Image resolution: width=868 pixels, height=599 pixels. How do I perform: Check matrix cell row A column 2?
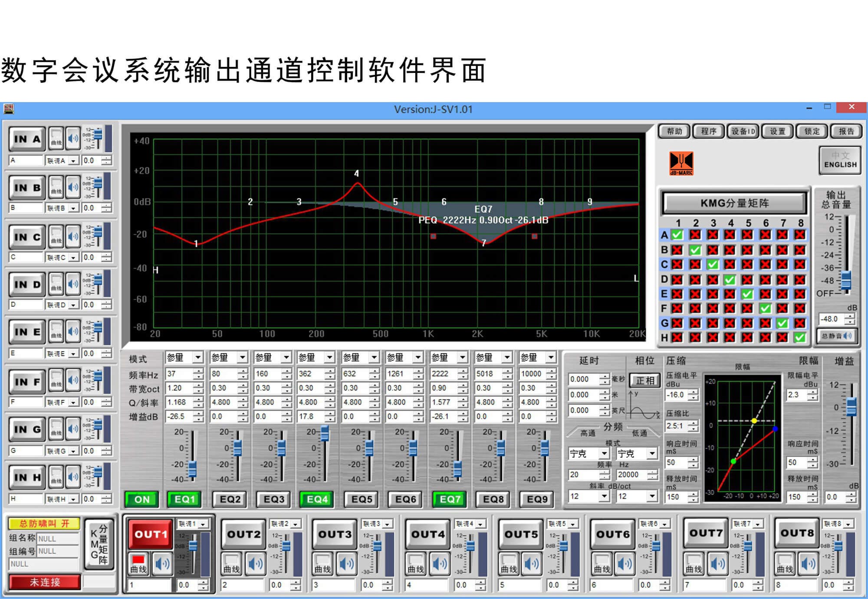coord(695,235)
